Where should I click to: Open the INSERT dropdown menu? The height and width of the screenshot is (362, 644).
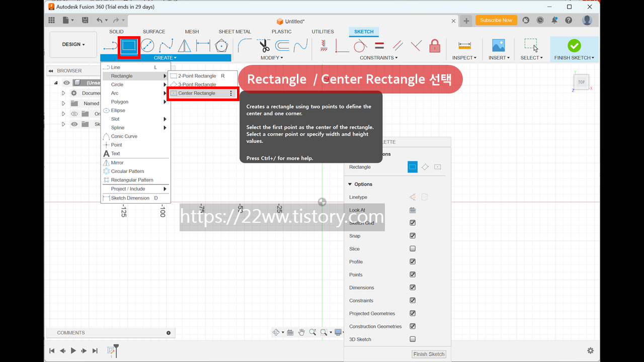(x=499, y=58)
